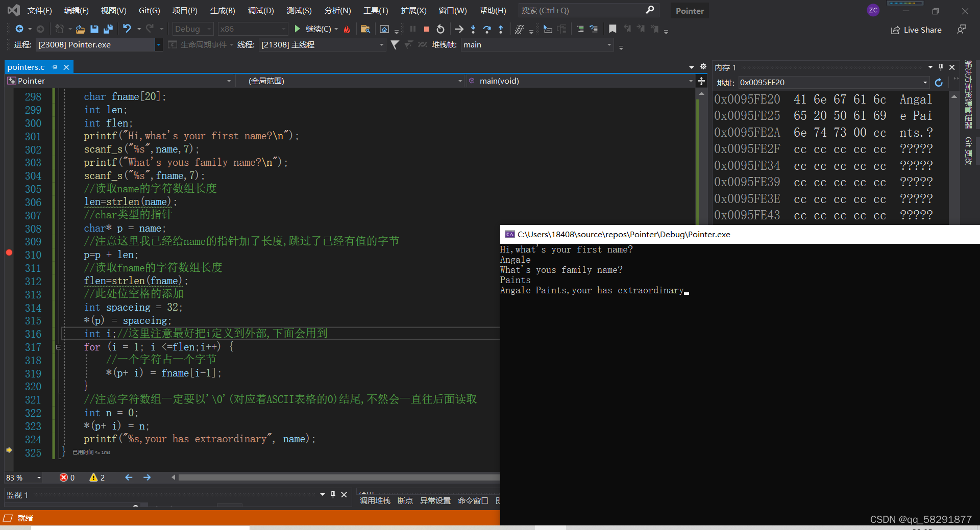
Task: Open the 调试(D) menu
Action: coord(261,10)
